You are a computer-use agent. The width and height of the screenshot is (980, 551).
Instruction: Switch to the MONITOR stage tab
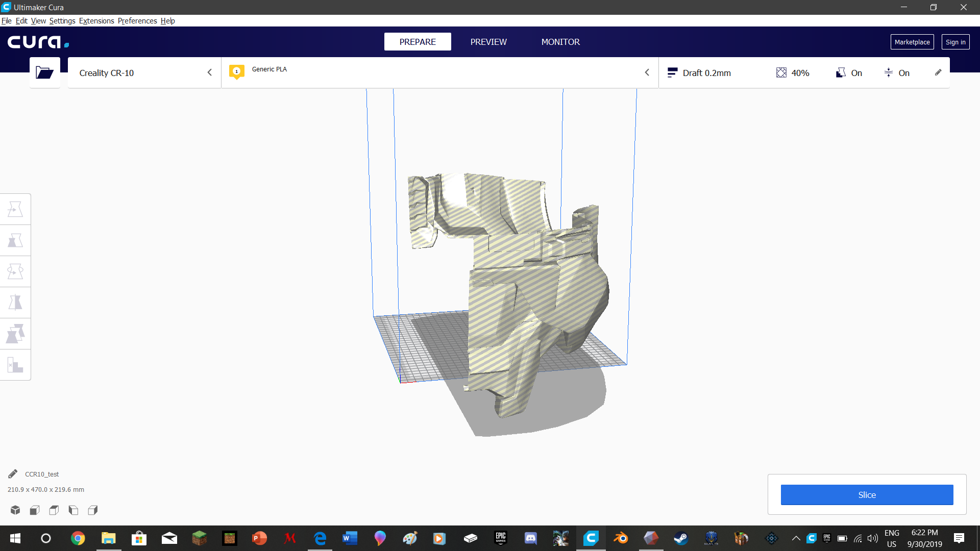tap(560, 42)
